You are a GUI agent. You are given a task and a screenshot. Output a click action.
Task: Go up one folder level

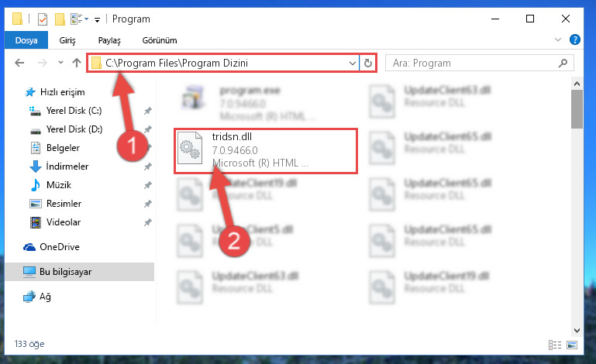77,63
